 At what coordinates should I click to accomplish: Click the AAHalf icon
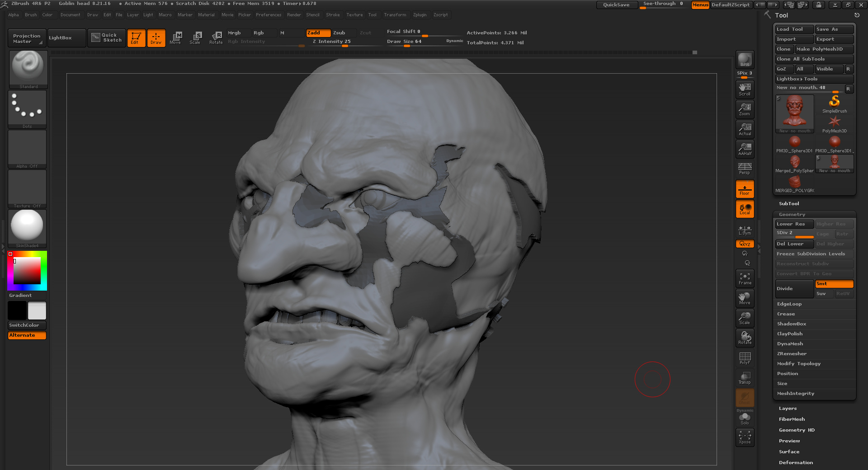(x=745, y=149)
